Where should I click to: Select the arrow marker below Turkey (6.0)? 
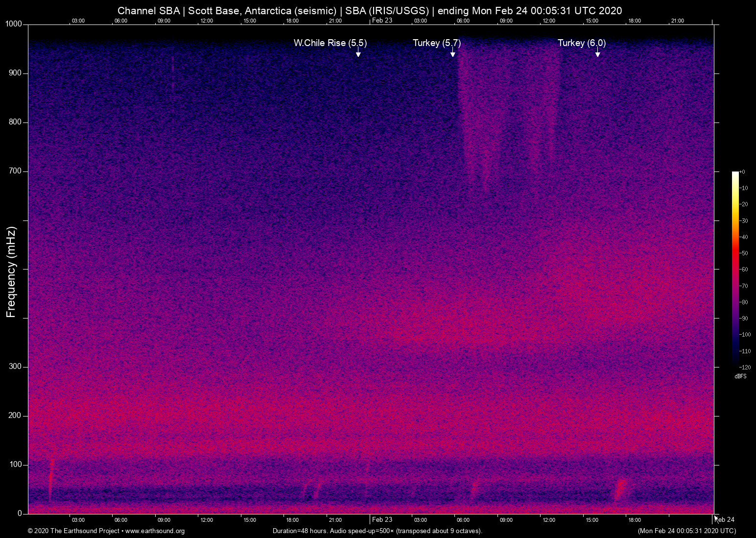(598, 52)
